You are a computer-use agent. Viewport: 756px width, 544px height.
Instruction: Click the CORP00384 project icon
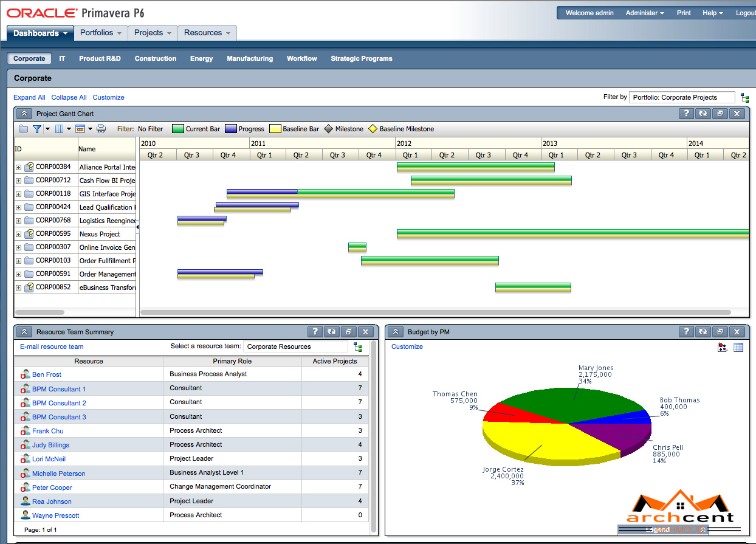click(x=29, y=167)
